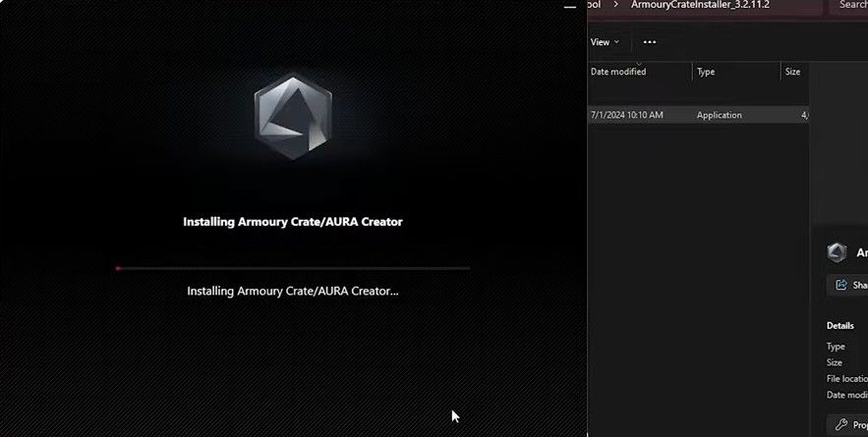Click the Type label under Details

[x=836, y=347]
